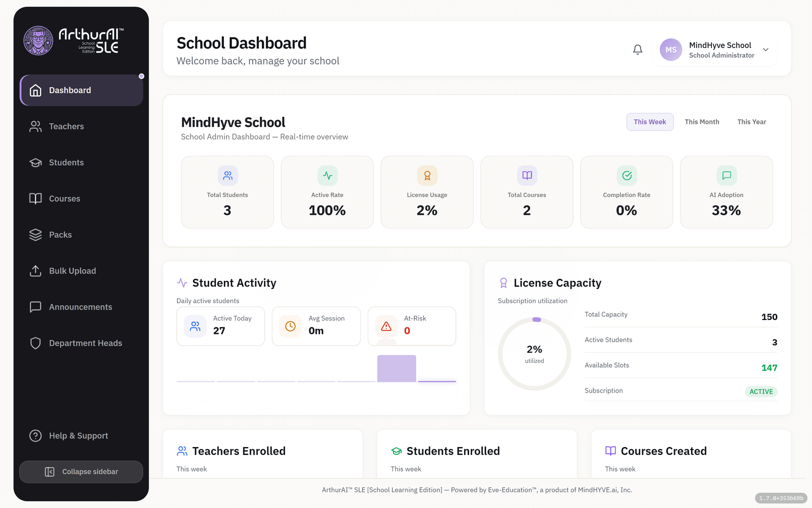Image resolution: width=812 pixels, height=508 pixels.
Task: Click the Total Students card icon
Action: click(227, 175)
